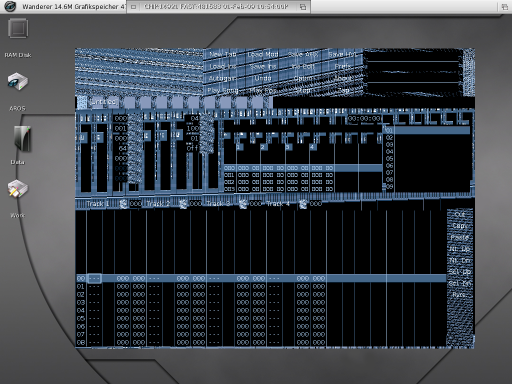
Task: Click the Track 1 mute speaker icon
Action: click(x=123, y=204)
